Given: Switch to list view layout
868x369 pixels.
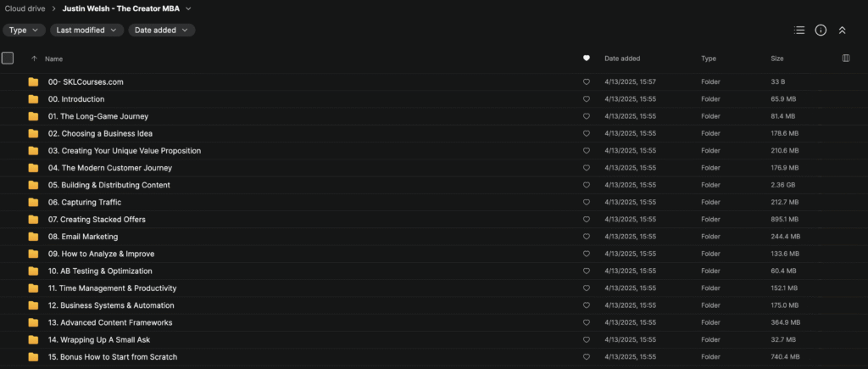Looking at the screenshot, I should (798, 30).
